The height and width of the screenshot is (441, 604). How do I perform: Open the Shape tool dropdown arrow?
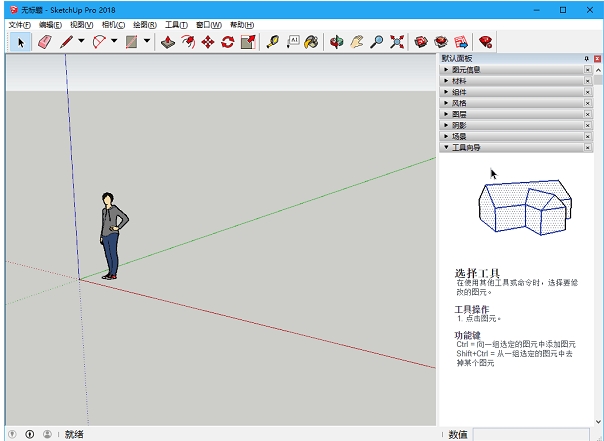(x=147, y=42)
